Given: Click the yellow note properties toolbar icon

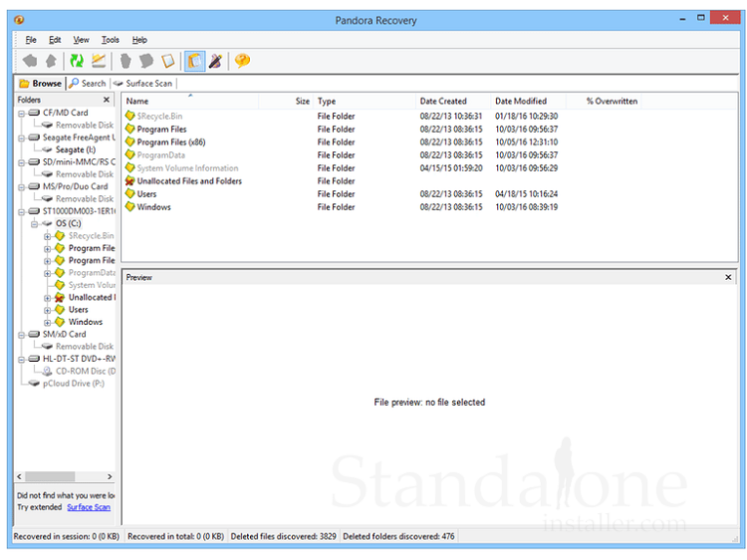Looking at the screenshot, I should 167,61.
